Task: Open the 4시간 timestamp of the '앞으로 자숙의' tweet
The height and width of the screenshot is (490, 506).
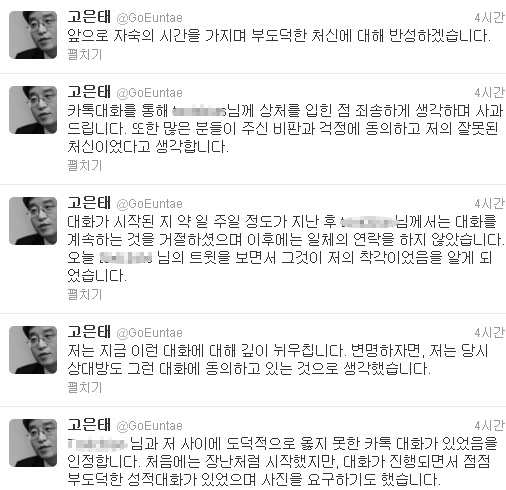Action: coord(490,18)
